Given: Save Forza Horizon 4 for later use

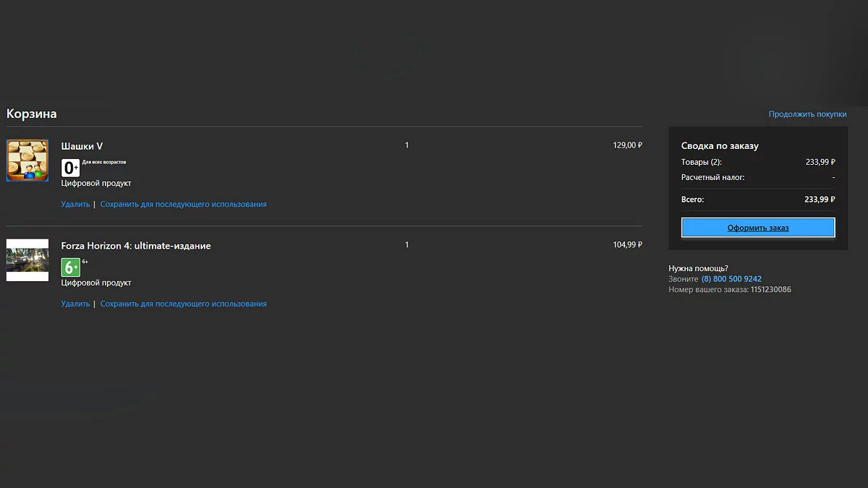Looking at the screenshot, I should click(x=184, y=304).
